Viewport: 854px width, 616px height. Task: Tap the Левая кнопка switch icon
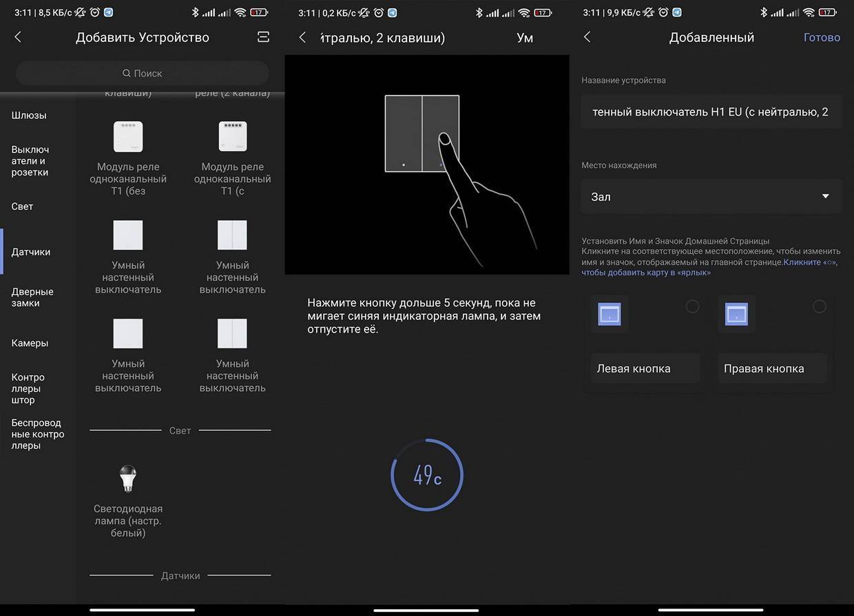tap(610, 314)
